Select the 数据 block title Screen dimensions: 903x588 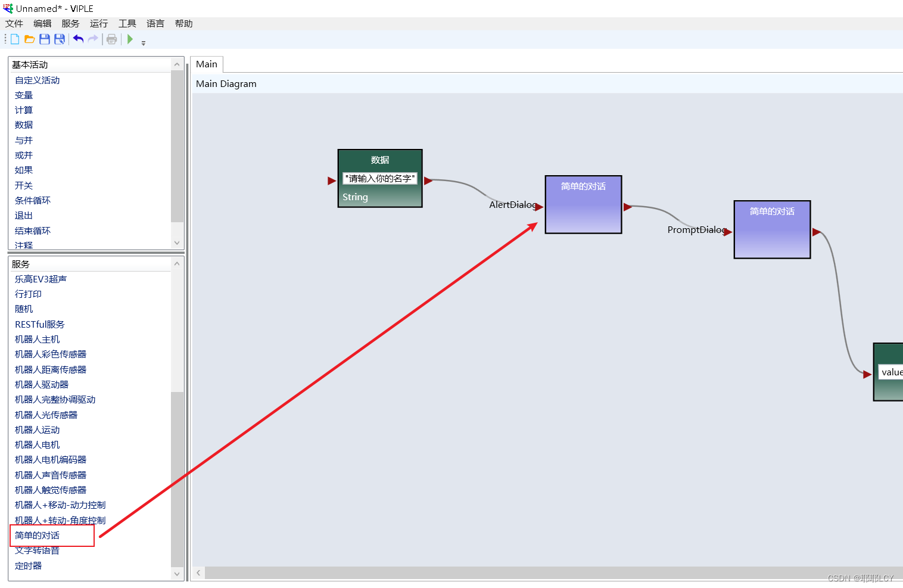point(380,160)
